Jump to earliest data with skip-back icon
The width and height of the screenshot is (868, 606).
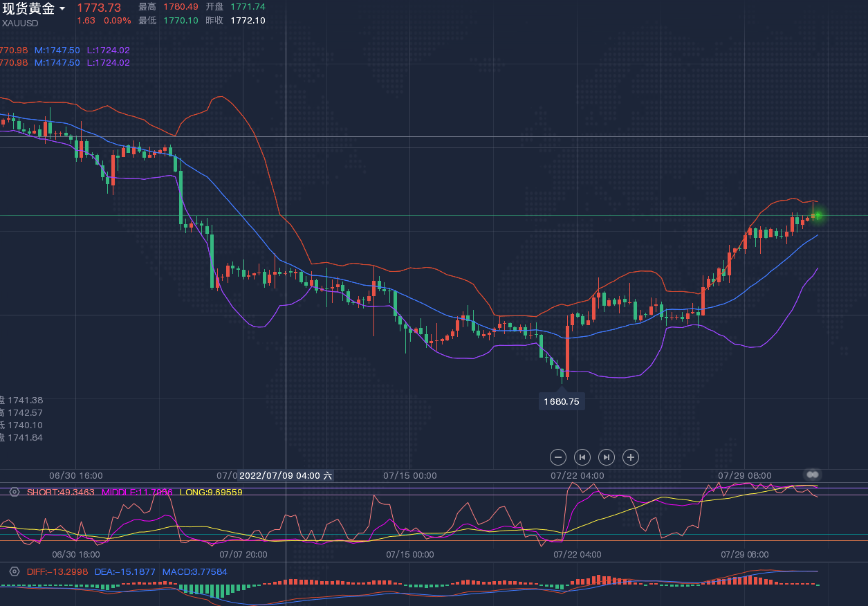[x=582, y=457]
